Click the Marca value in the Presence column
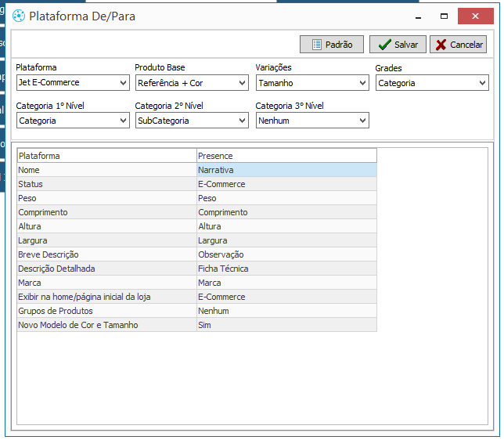This screenshot has height=440, width=504. click(286, 283)
